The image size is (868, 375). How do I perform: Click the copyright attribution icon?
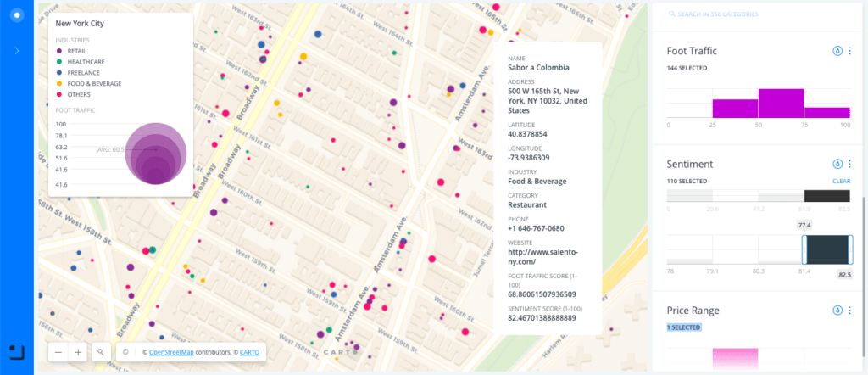coord(125,352)
